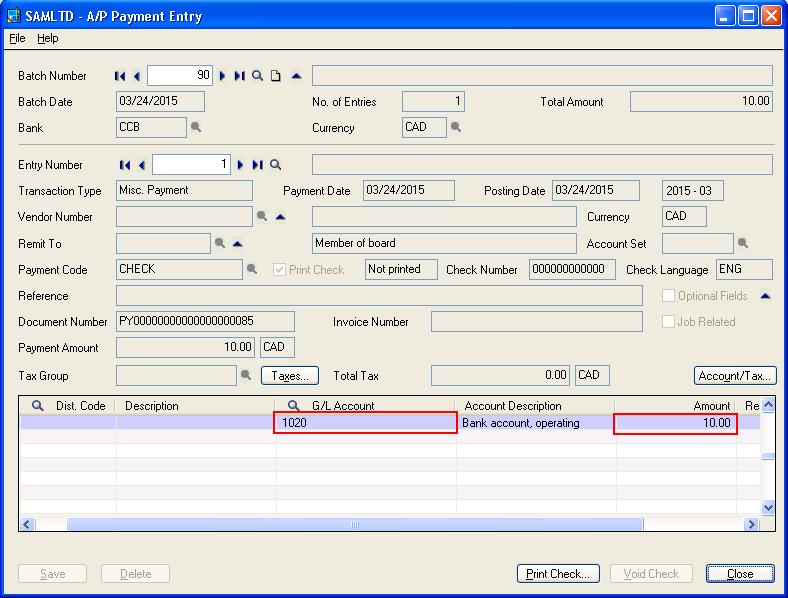788x598 pixels.
Task: Select 'Bank account, operating' description cell
Action: click(x=535, y=423)
